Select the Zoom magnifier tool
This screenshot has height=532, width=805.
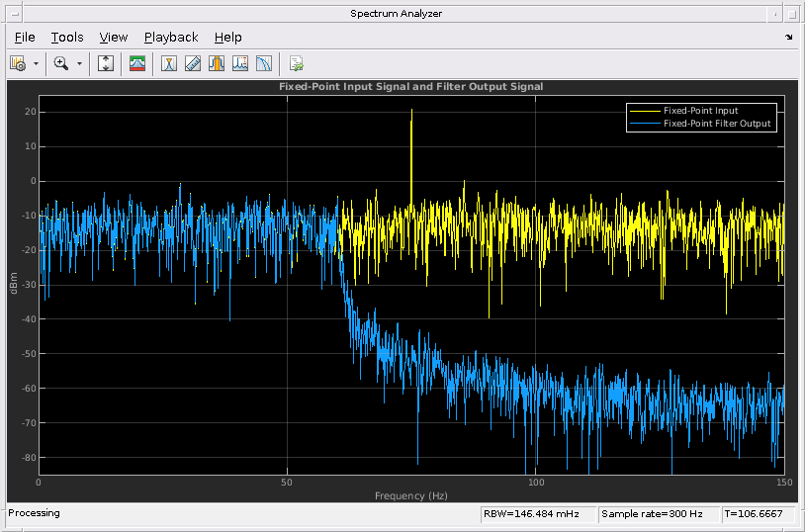[60, 63]
